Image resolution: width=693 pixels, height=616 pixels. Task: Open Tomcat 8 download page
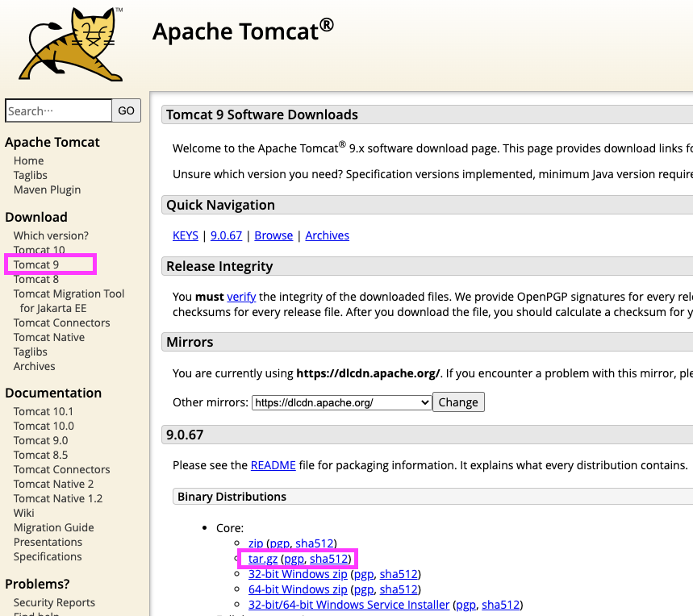click(36, 279)
